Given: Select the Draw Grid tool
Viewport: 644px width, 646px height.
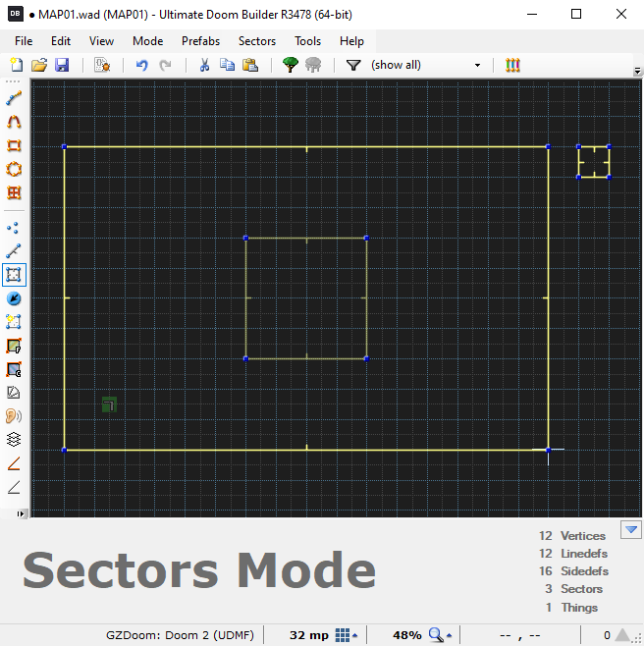Looking at the screenshot, I should click(x=14, y=192).
